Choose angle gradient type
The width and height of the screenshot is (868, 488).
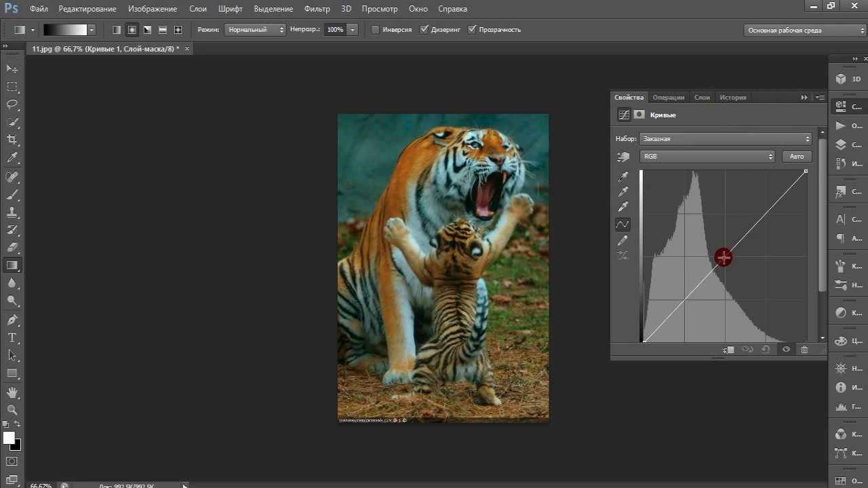click(x=147, y=30)
